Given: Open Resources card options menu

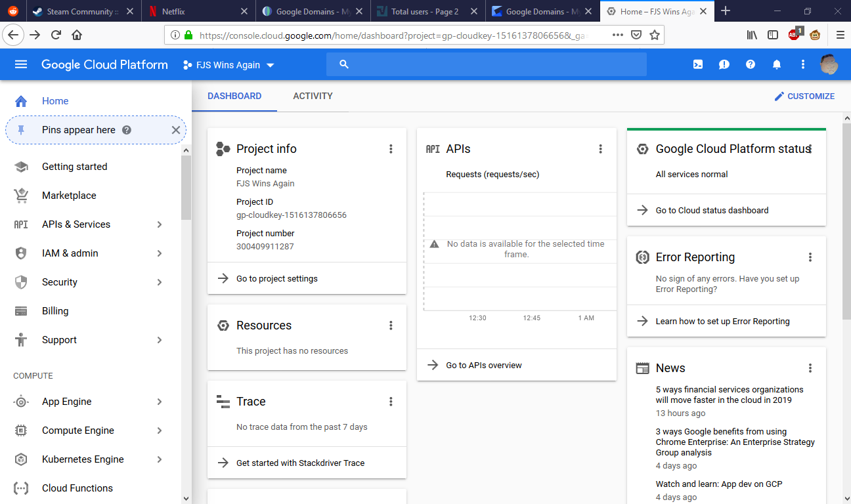Looking at the screenshot, I should pyautogui.click(x=391, y=325).
